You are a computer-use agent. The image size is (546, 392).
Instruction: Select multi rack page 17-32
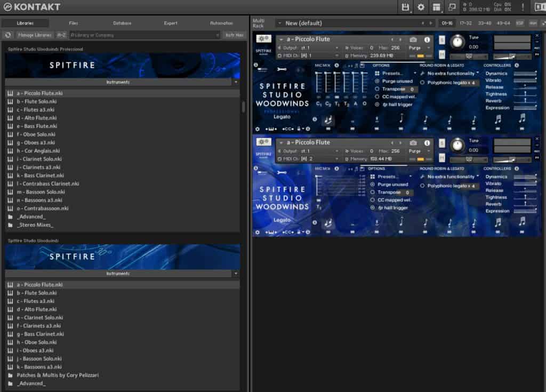tap(465, 23)
